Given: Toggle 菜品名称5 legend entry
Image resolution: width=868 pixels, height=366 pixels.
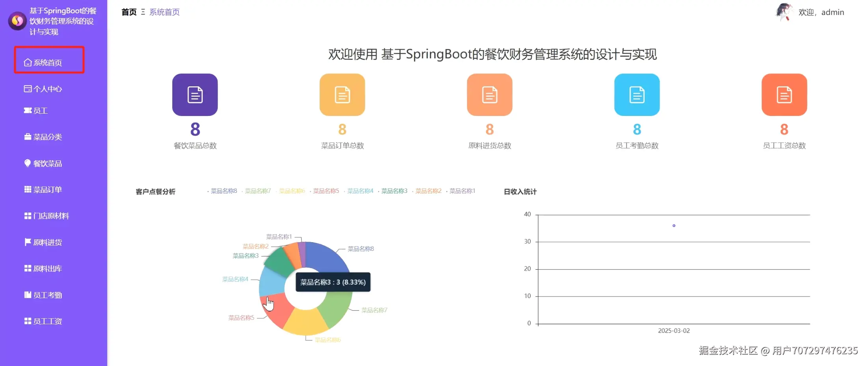Looking at the screenshot, I should [325, 191].
